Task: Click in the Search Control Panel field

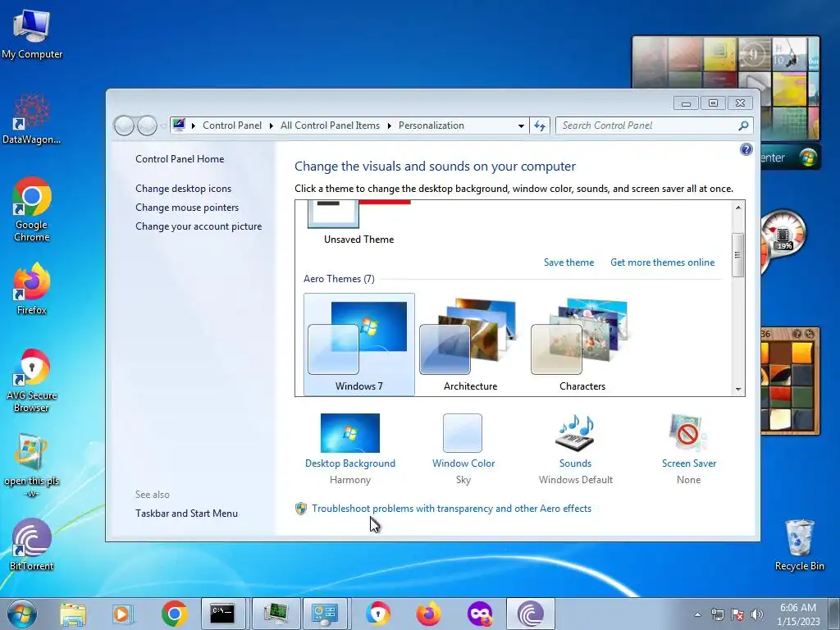Action: click(x=654, y=126)
